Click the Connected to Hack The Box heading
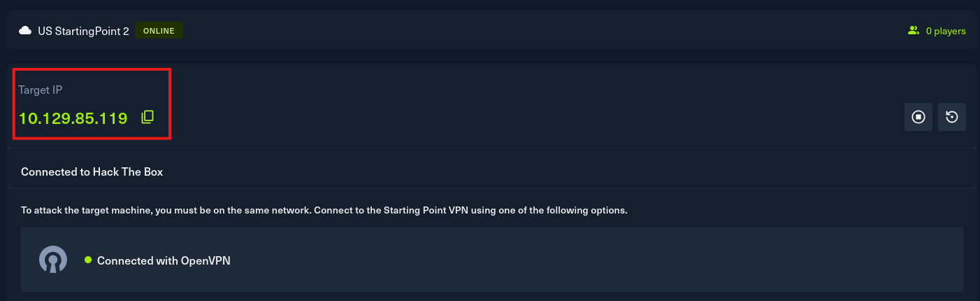Image resolution: width=980 pixels, height=301 pixels. point(92,171)
